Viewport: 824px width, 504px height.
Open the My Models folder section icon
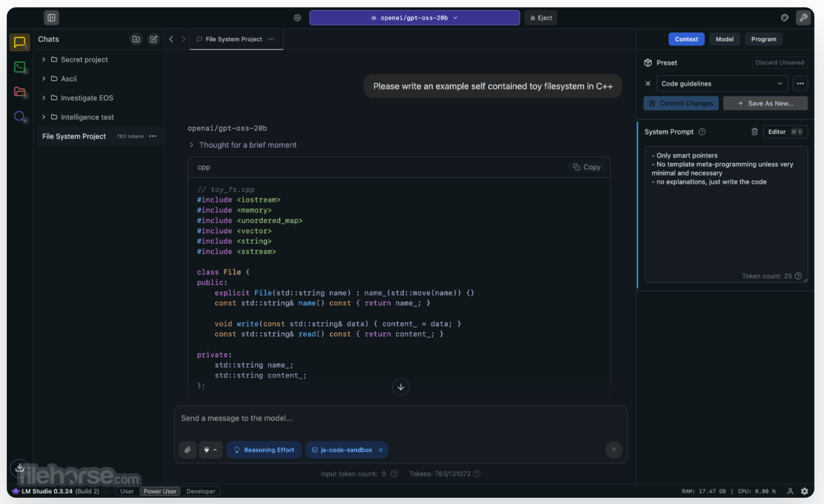(x=20, y=91)
